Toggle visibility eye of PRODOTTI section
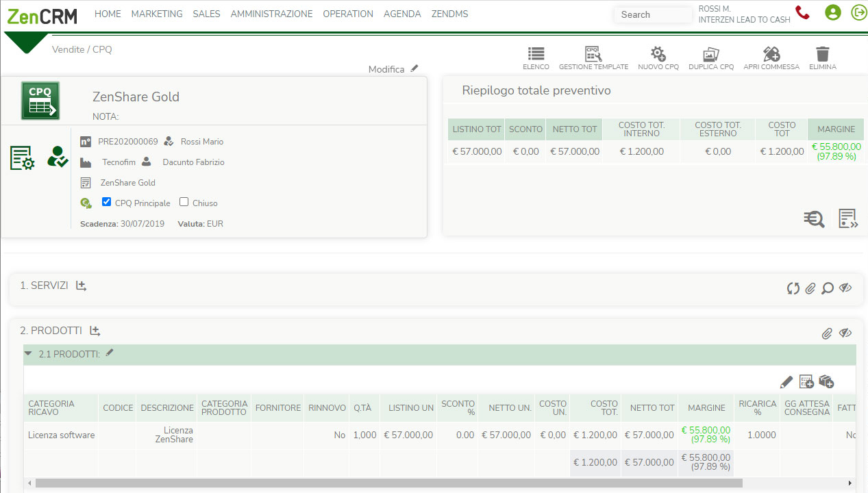This screenshot has height=493, width=868. click(x=845, y=333)
